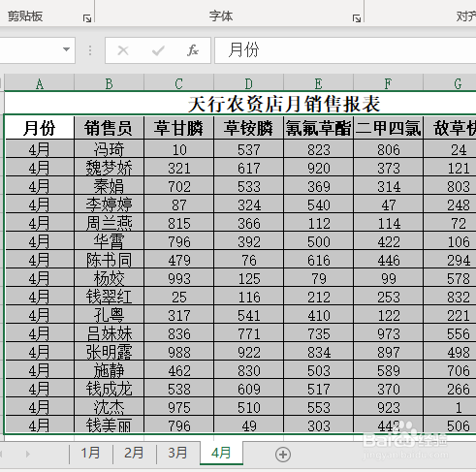
Task: Select the cell with 秦娟
Action: 110,186
